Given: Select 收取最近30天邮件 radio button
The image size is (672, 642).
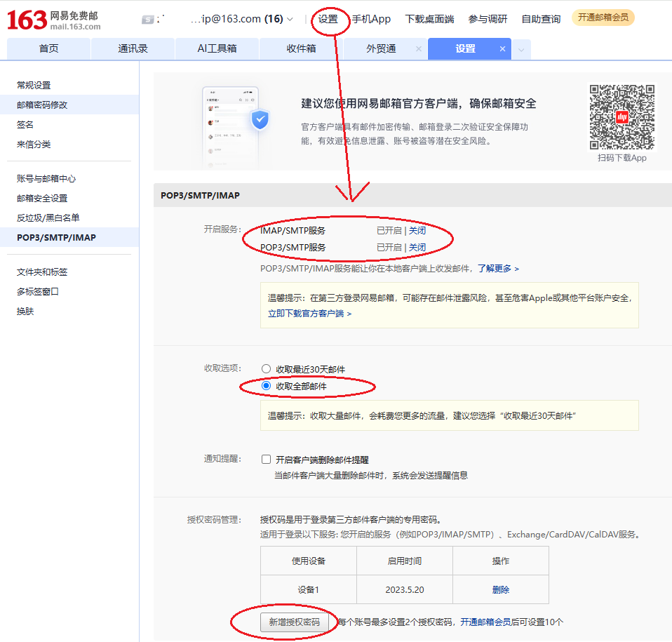Looking at the screenshot, I should (x=266, y=369).
